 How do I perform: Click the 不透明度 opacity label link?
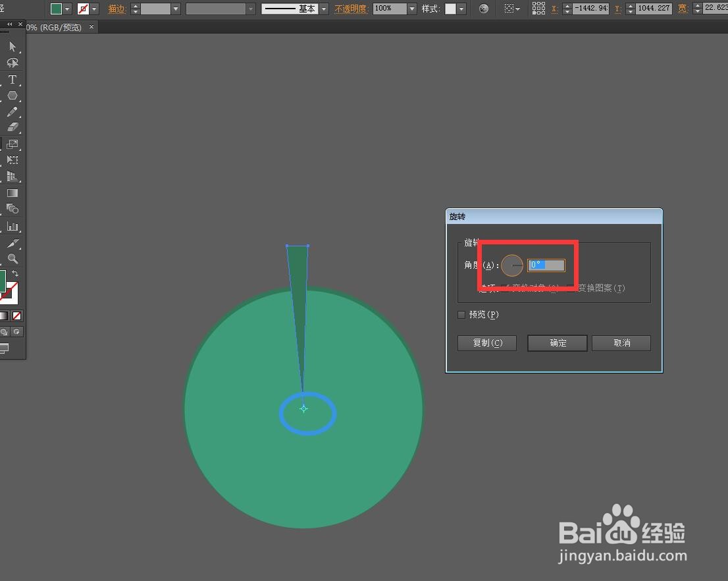[351, 9]
